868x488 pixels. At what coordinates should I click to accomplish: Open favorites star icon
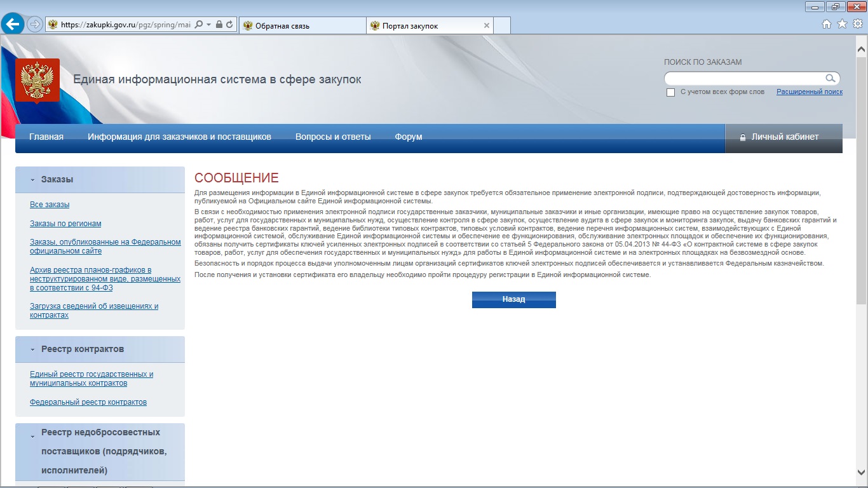pos(842,24)
